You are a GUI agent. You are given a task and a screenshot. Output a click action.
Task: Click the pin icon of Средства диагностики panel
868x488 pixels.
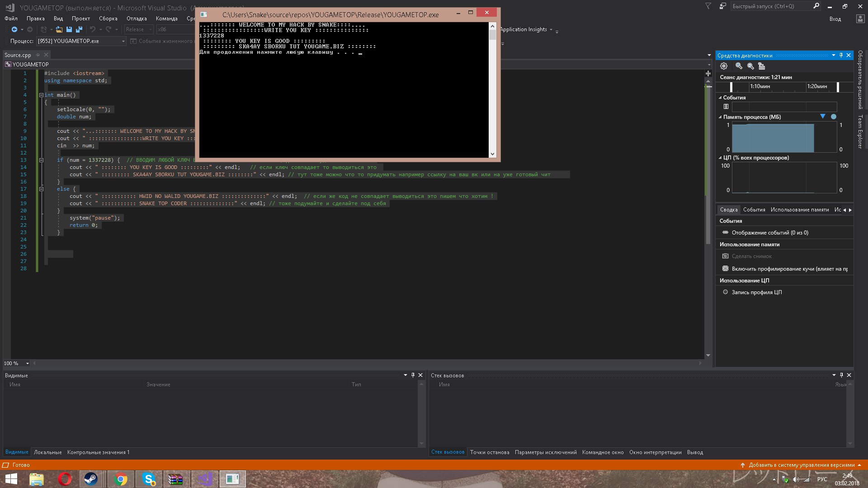(x=841, y=55)
